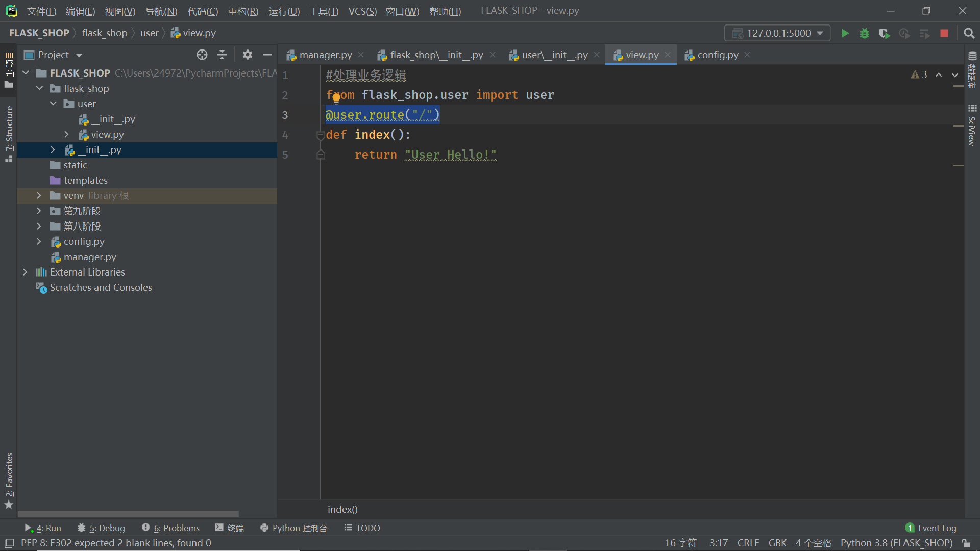The width and height of the screenshot is (980, 551).
Task: Click the locate file crosshair icon
Action: [x=202, y=55]
